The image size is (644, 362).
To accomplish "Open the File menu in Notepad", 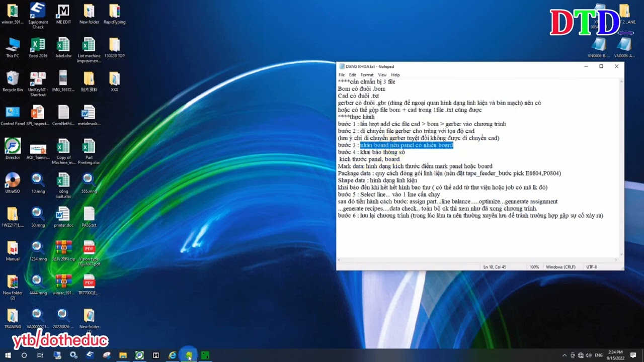I will pyautogui.click(x=342, y=75).
